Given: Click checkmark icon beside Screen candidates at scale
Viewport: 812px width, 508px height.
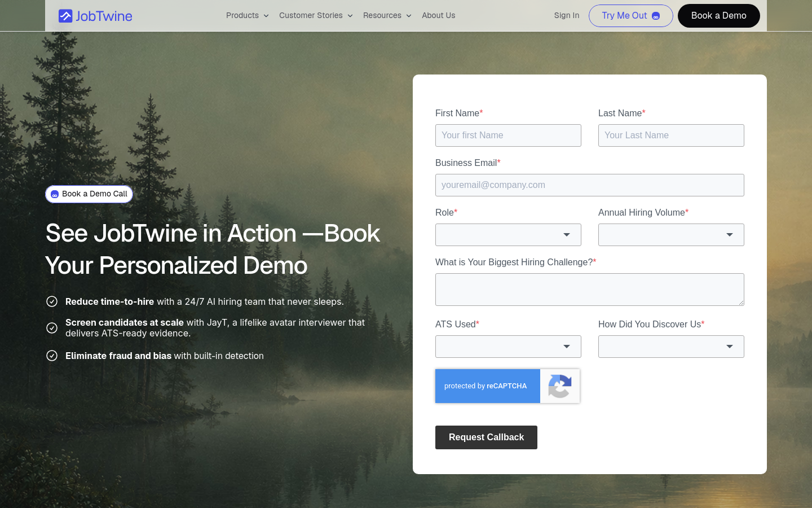Looking at the screenshot, I should click(x=52, y=328).
